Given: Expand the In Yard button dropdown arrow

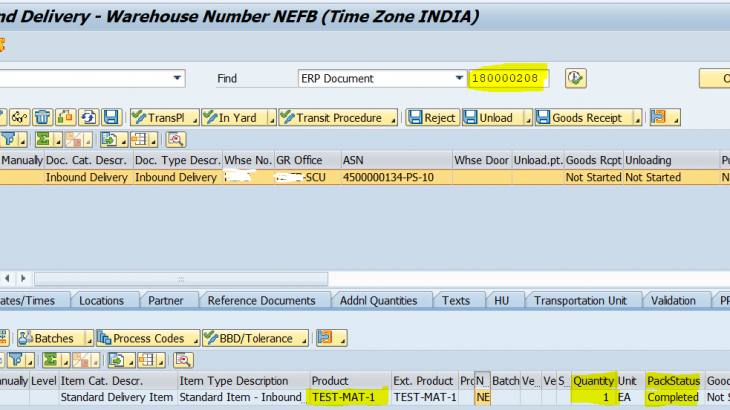Looking at the screenshot, I should point(272,118).
